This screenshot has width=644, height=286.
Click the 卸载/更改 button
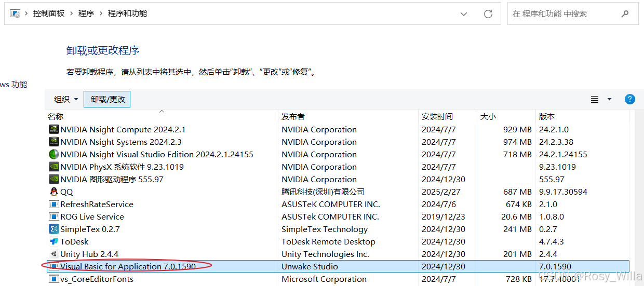coord(108,99)
